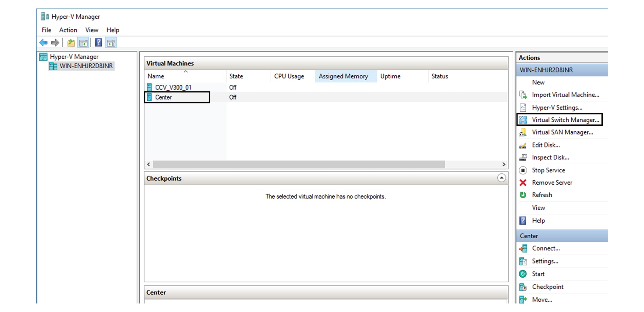Viewport: 644px width, 312px height.
Task: Open Hyper-V Settings... action
Action: point(557,107)
